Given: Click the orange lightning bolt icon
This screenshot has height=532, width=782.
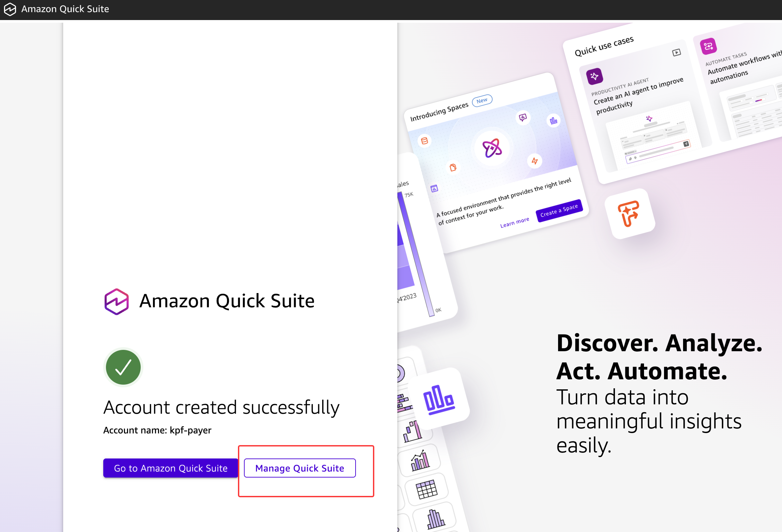Looking at the screenshot, I should click(x=534, y=161).
